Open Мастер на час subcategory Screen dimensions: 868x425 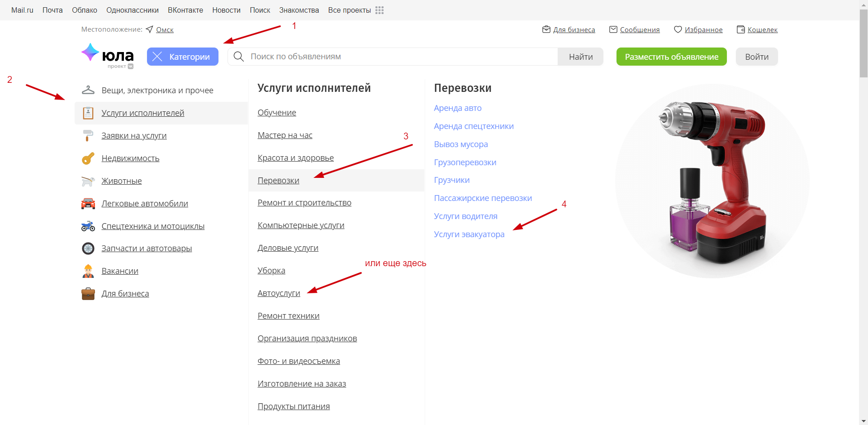(285, 135)
